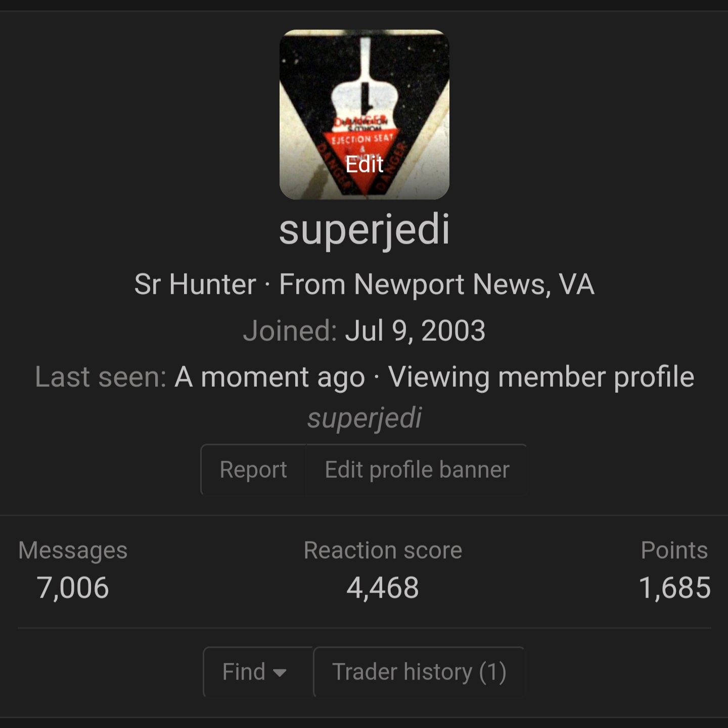Click the Jul 9, 2003 joined date
The height and width of the screenshot is (728, 728).
coord(415,331)
